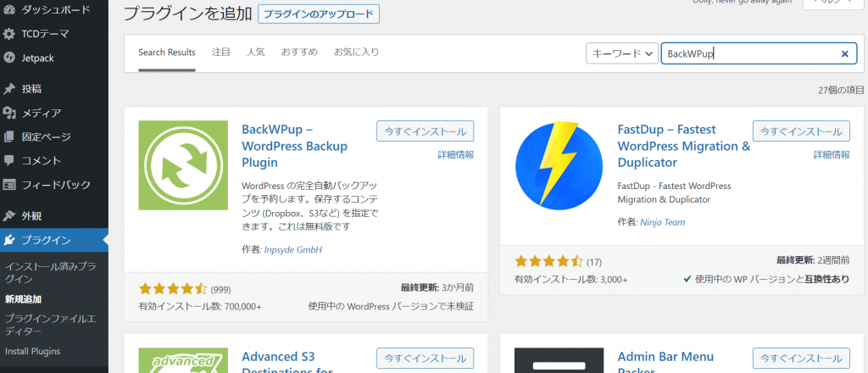868x373 pixels.
Task: Click the paintbrush icon beside 外観
Action: [x=8, y=216]
